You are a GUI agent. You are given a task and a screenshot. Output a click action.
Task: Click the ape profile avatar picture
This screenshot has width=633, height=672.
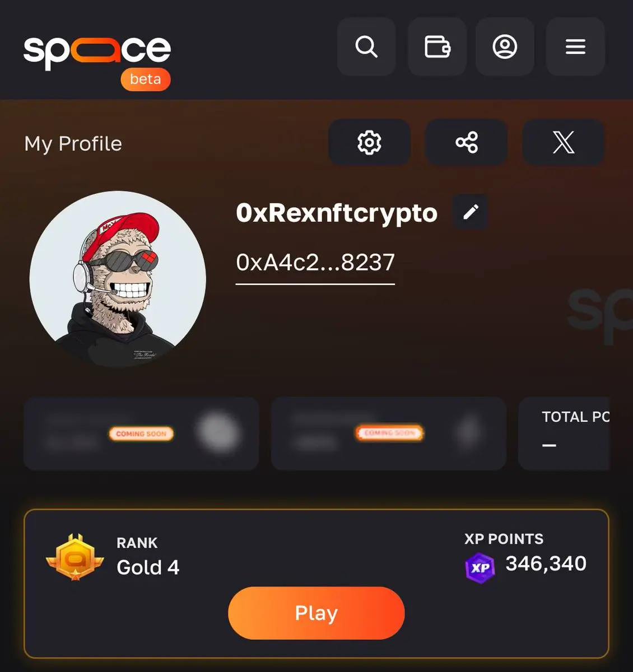118,279
